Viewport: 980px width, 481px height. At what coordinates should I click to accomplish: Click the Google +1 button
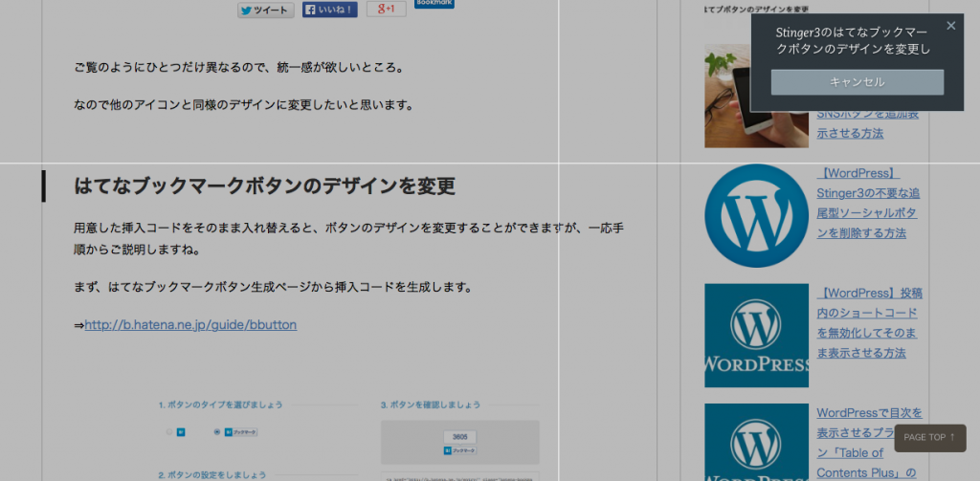point(387,9)
